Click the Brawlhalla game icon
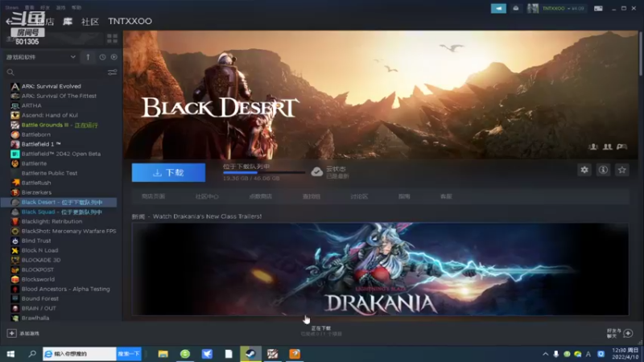 coord(15,318)
